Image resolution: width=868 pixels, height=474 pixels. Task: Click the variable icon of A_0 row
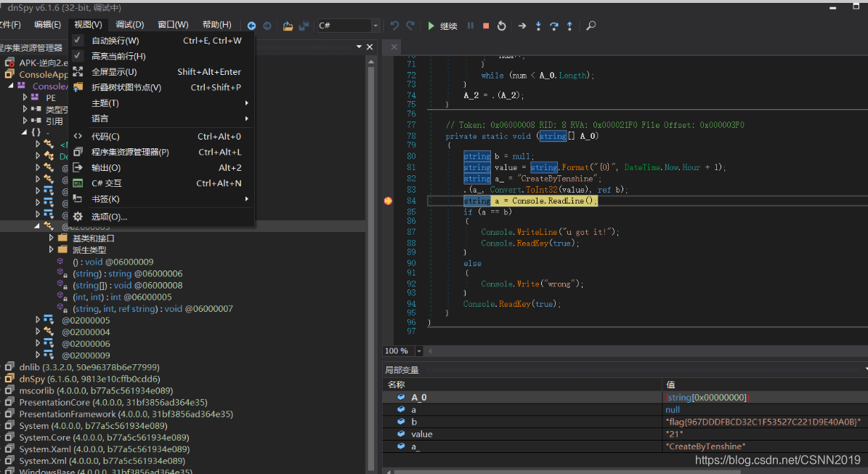pyautogui.click(x=401, y=397)
